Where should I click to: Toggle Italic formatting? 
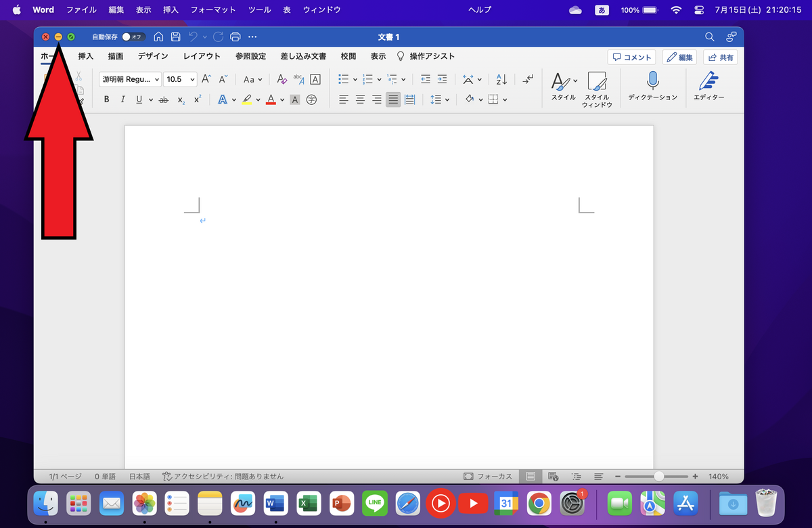(x=123, y=100)
